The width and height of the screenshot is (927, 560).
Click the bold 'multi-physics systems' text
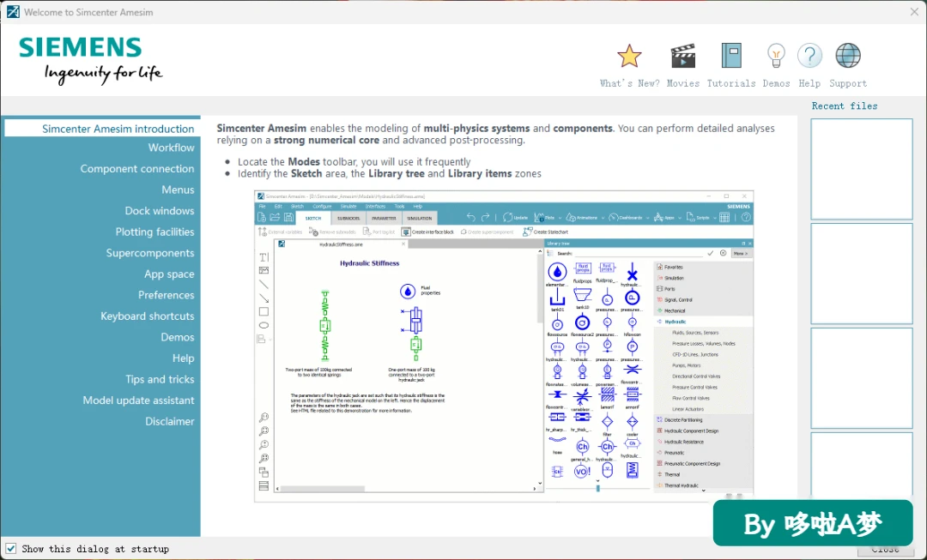[476, 128]
